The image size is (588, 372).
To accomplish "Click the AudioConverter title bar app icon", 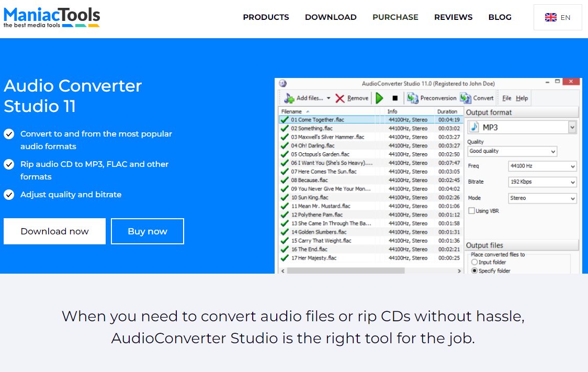I will tap(282, 83).
